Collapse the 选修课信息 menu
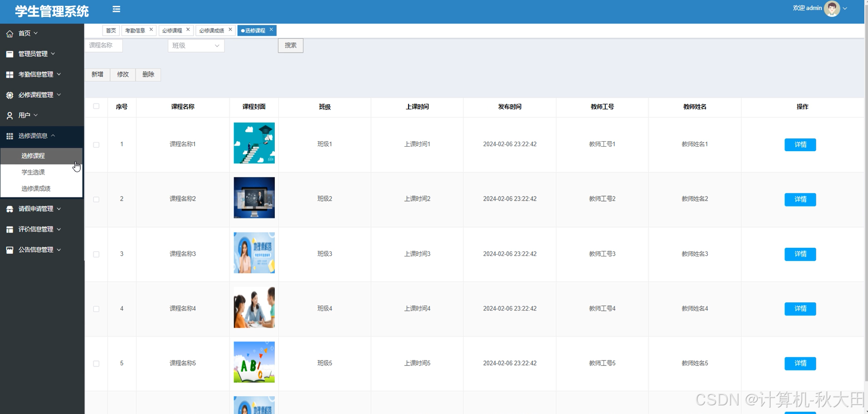This screenshot has width=868, height=414. tap(53, 135)
